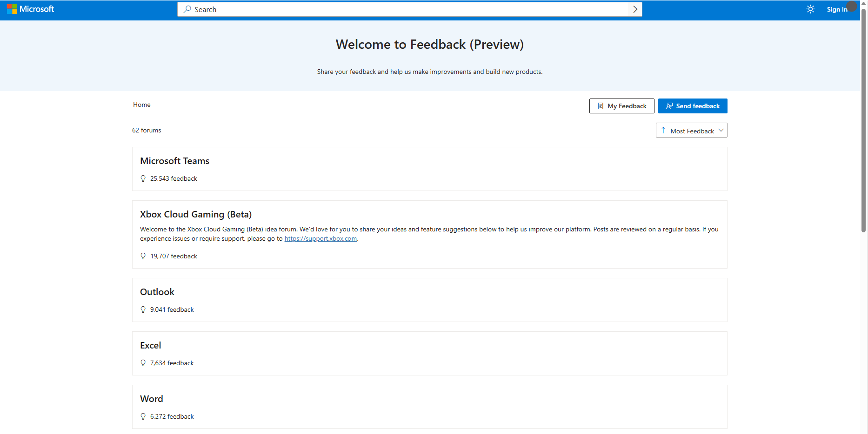Image resolution: width=868 pixels, height=434 pixels.
Task: Toggle the theme with the sun icon
Action: 810,9
